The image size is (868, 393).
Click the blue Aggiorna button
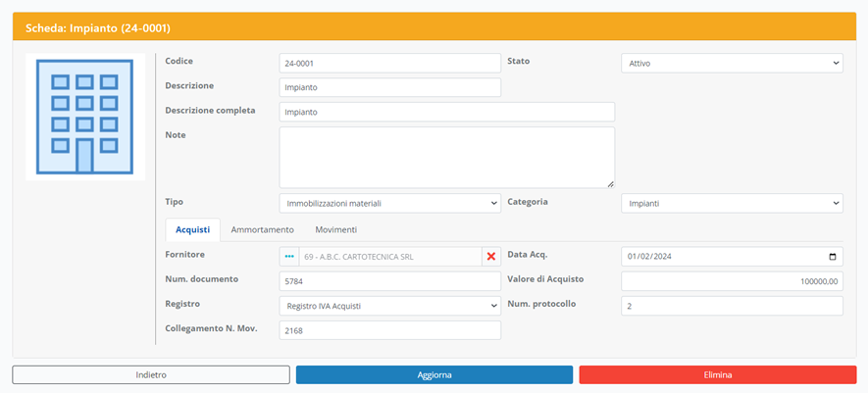tap(434, 374)
